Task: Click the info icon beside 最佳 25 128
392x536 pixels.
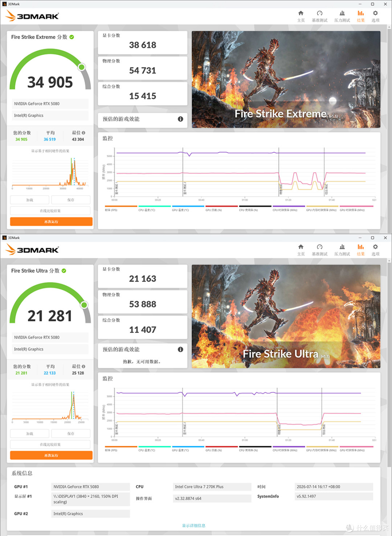Action: click(83, 366)
